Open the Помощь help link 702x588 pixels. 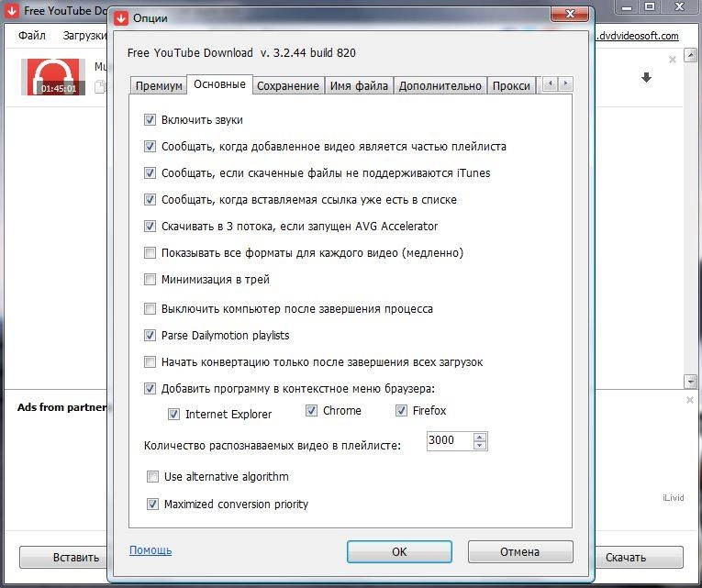pyautogui.click(x=150, y=550)
